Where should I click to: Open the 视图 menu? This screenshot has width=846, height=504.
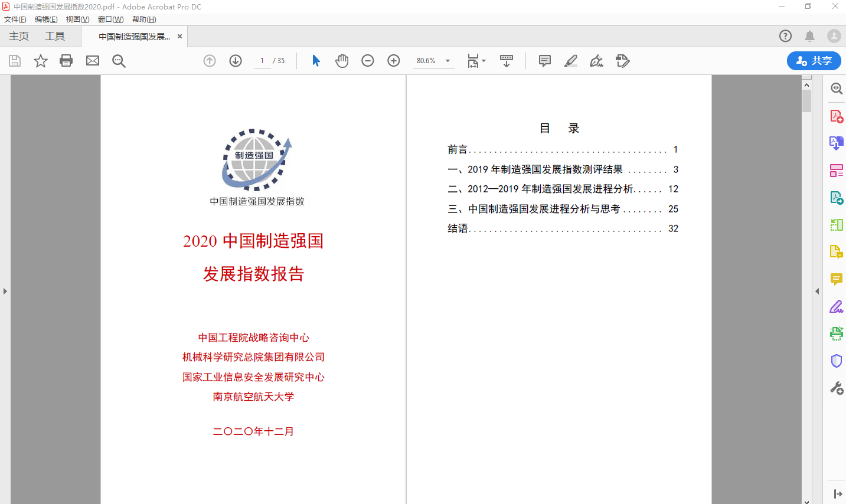pyautogui.click(x=77, y=19)
